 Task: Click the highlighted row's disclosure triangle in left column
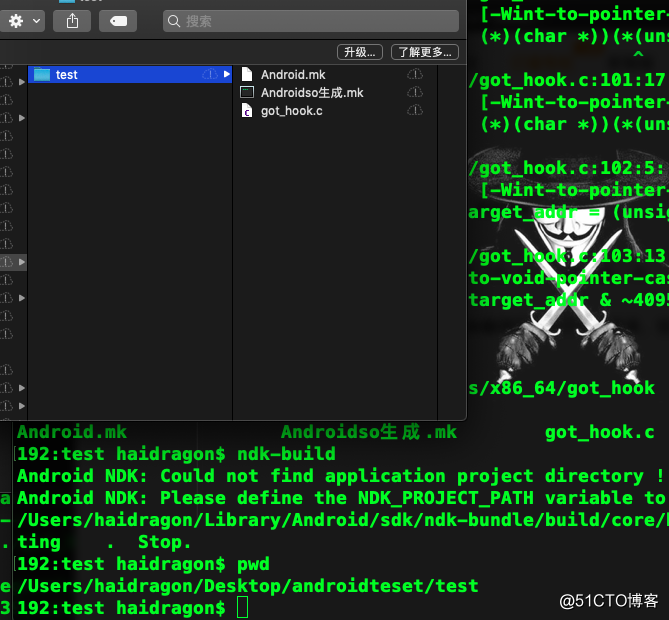21,262
